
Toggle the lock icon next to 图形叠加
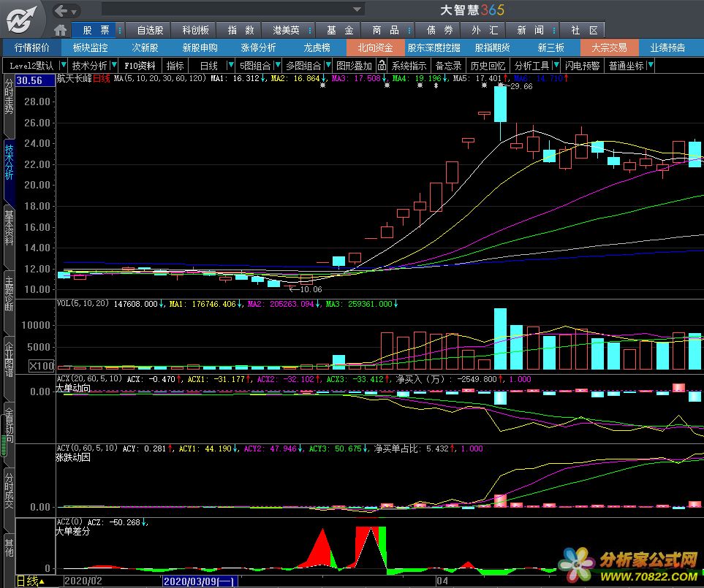pyautogui.click(x=382, y=66)
